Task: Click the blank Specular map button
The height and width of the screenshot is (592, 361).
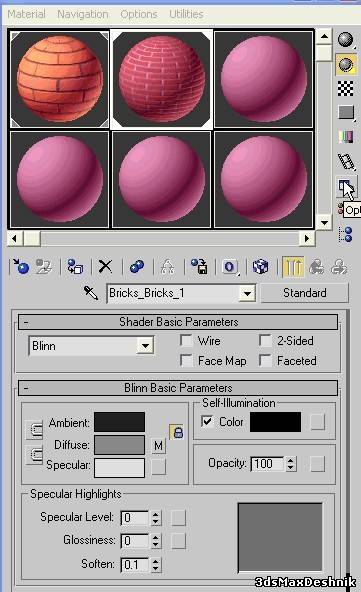Action: point(159,467)
